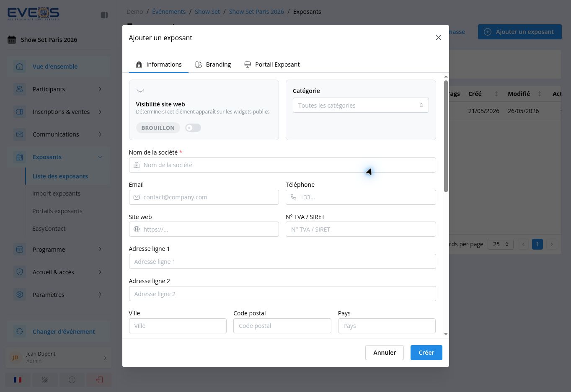Focus the Site web field
The width and height of the screenshot is (571, 392).
(x=204, y=229)
